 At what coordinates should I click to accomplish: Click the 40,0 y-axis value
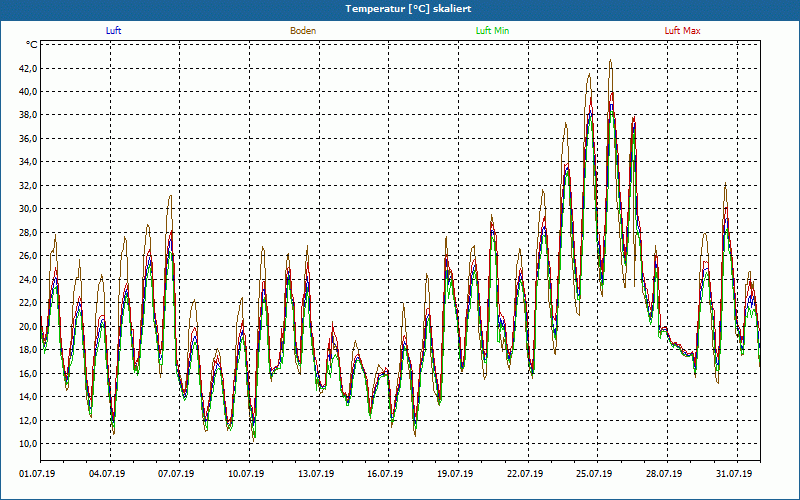point(28,92)
